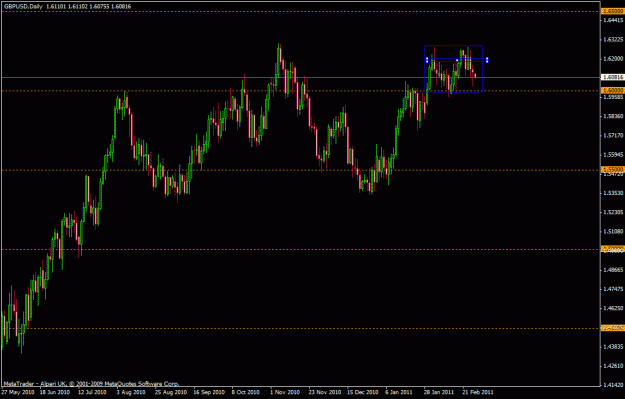The image size is (625, 399).
Task: Click the 3 Aug 2010 date label
Action: pyautogui.click(x=131, y=392)
